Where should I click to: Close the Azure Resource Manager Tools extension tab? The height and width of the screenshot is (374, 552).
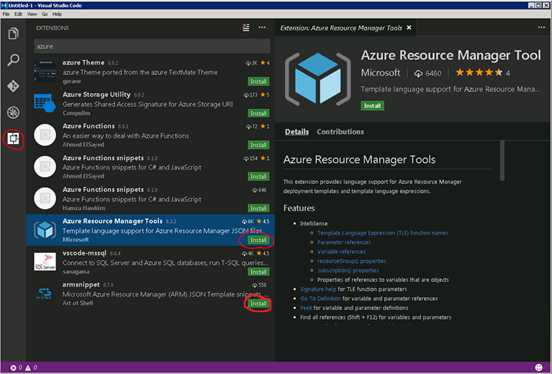coord(409,27)
